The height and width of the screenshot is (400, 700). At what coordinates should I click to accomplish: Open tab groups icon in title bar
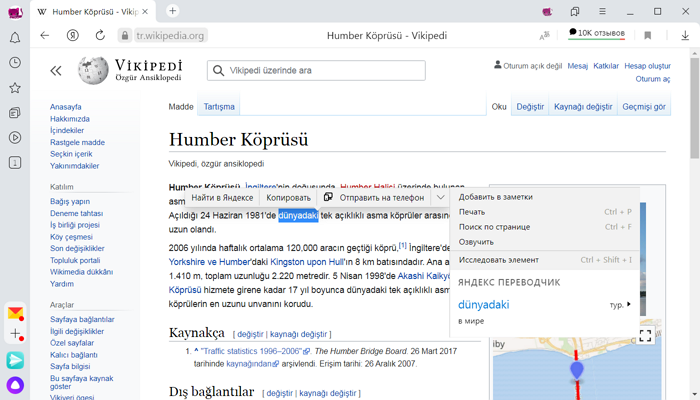pyautogui.click(x=575, y=12)
